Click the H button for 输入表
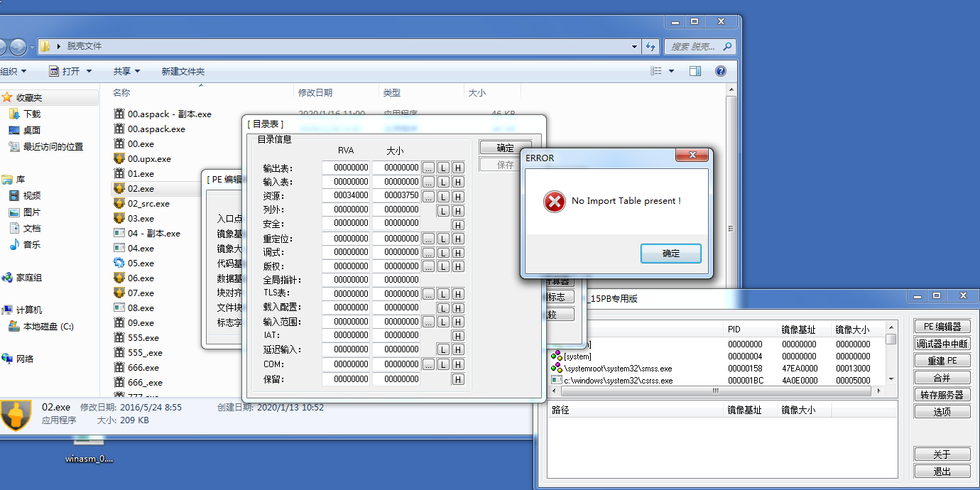Image resolution: width=980 pixels, height=490 pixels. tap(458, 182)
